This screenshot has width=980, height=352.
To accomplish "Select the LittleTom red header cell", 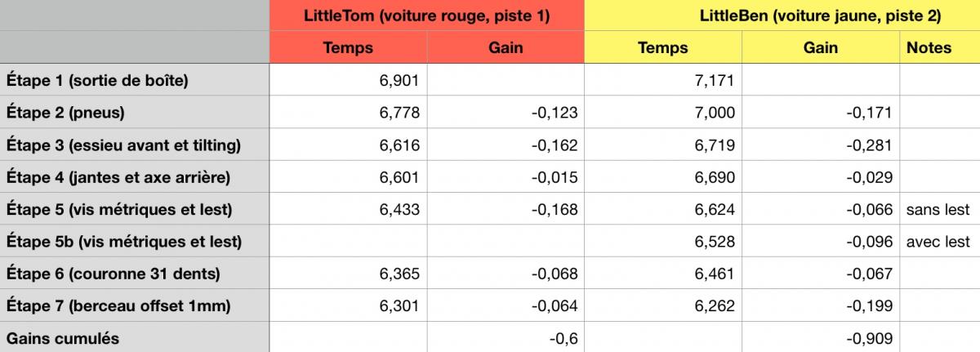I will [426, 16].
